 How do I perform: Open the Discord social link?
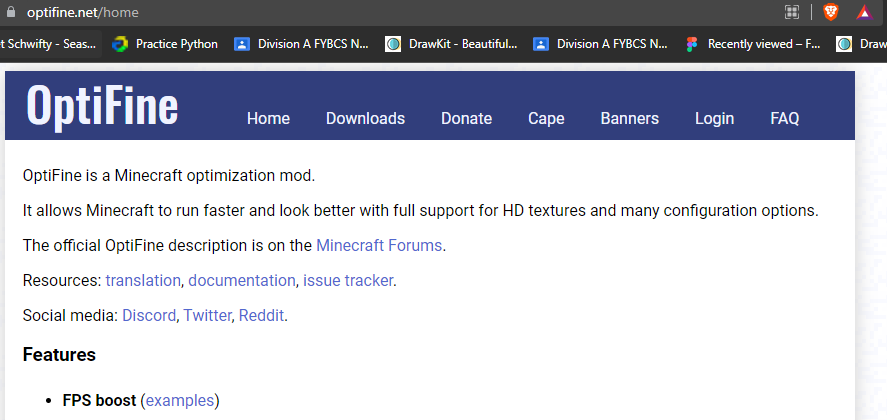click(149, 316)
